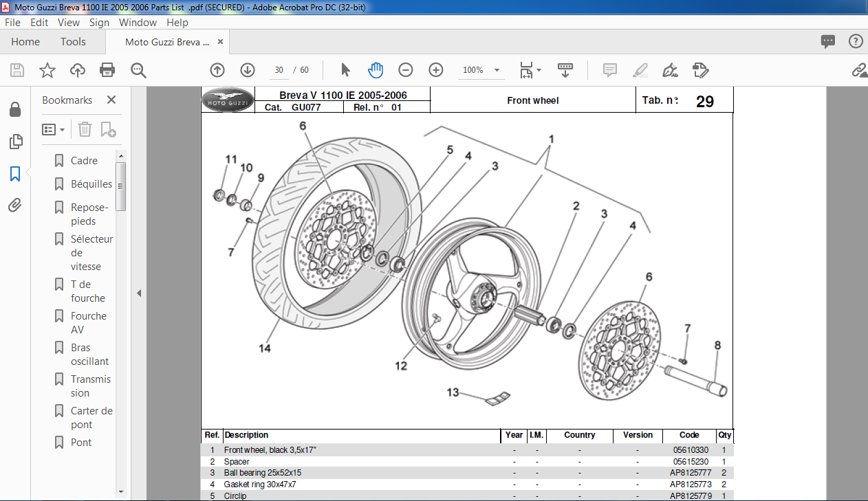The image size is (868, 501).
Task: Open the Sign menu
Action: click(99, 22)
